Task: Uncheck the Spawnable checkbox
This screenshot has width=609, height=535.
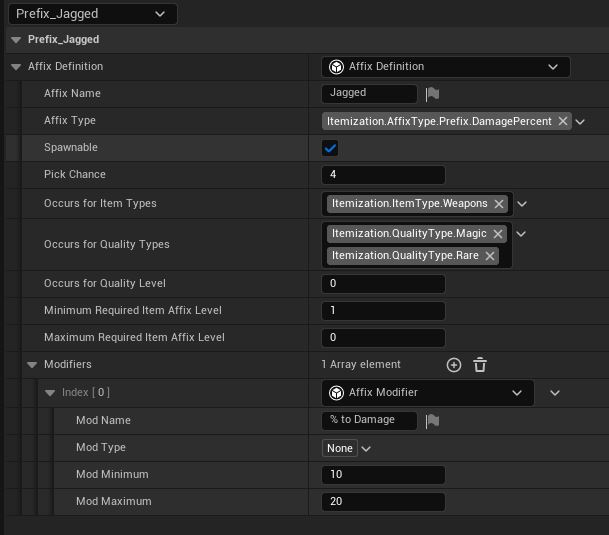Action: pyautogui.click(x=330, y=148)
